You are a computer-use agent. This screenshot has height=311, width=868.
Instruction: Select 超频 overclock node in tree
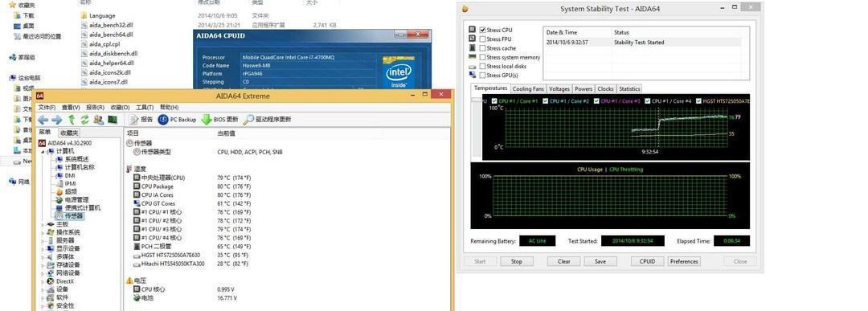tap(67, 191)
